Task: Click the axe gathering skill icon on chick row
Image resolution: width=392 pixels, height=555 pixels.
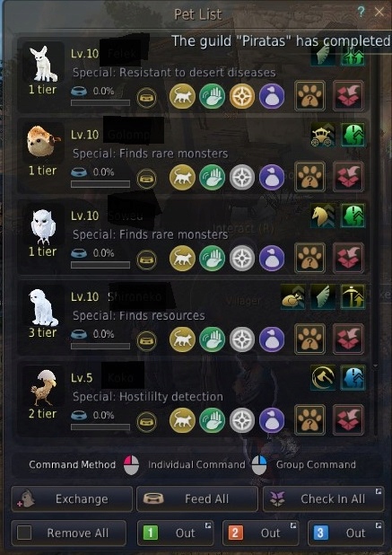Action: (x=323, y=378)
